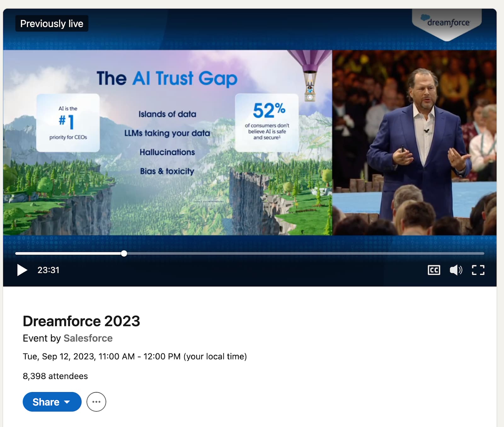Click the #1 priority for CEOs card
Image resolution: width=504 pixels, height=427 pixels.
coord(68,122)
